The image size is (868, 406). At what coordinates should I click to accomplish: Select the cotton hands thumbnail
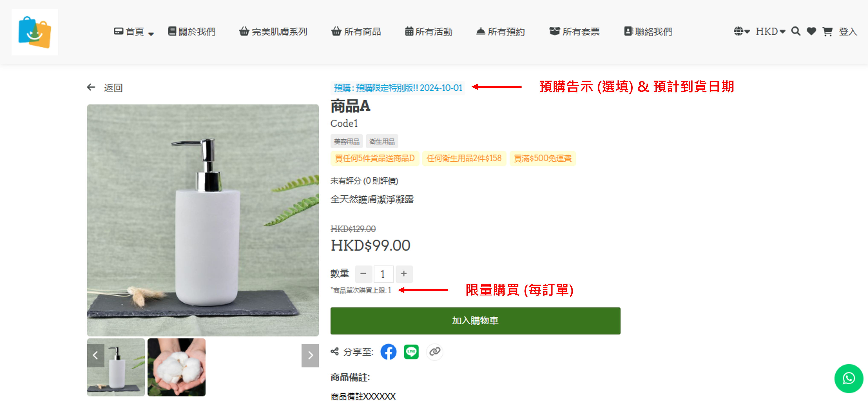tap(176, 367)
